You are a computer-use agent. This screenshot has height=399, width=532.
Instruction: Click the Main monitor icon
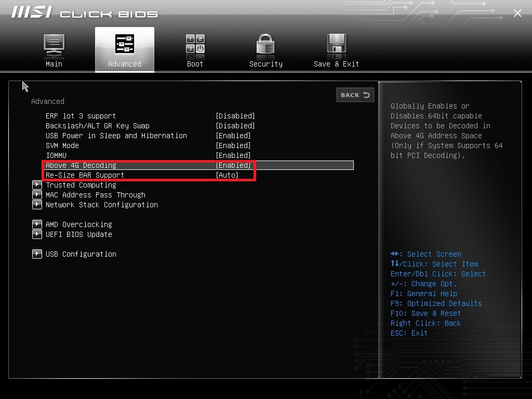(x=54, y=45)
